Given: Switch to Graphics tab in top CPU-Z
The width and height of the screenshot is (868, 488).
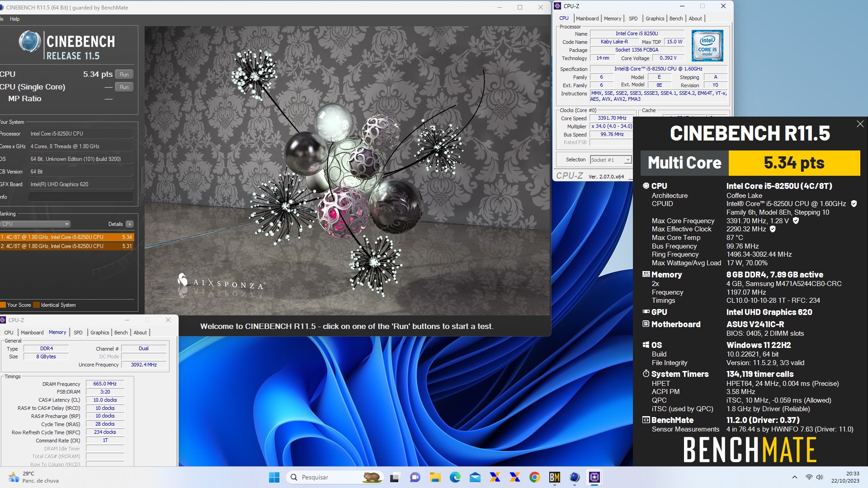Looking at the screenshot, I should pos(655,19).
